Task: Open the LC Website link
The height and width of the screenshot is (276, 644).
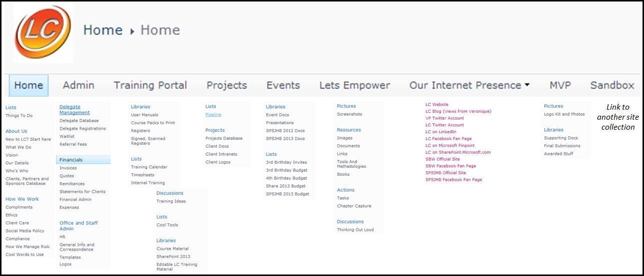Action: (x=437, y=105)
